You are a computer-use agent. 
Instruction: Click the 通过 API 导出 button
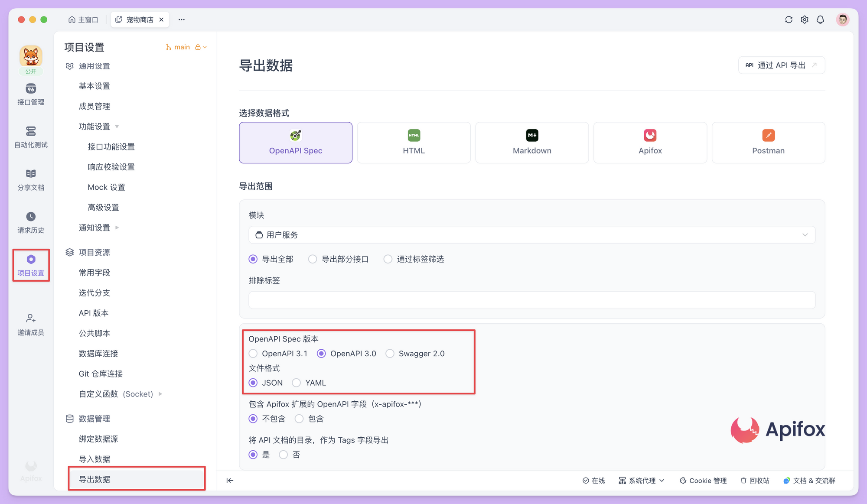click(x=781, y=65)
